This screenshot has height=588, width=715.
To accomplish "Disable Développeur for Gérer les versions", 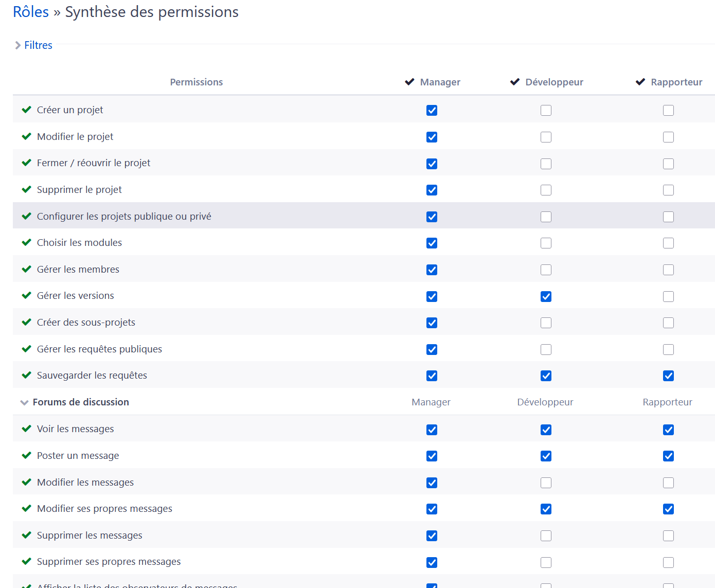I will click(x=546, y=296).
